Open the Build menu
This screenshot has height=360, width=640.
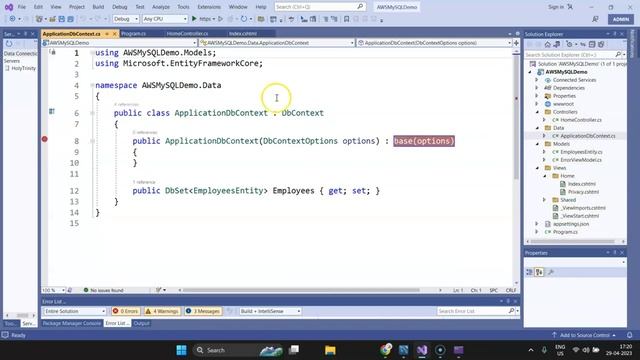pyautogui.click(x=98, y=7)
